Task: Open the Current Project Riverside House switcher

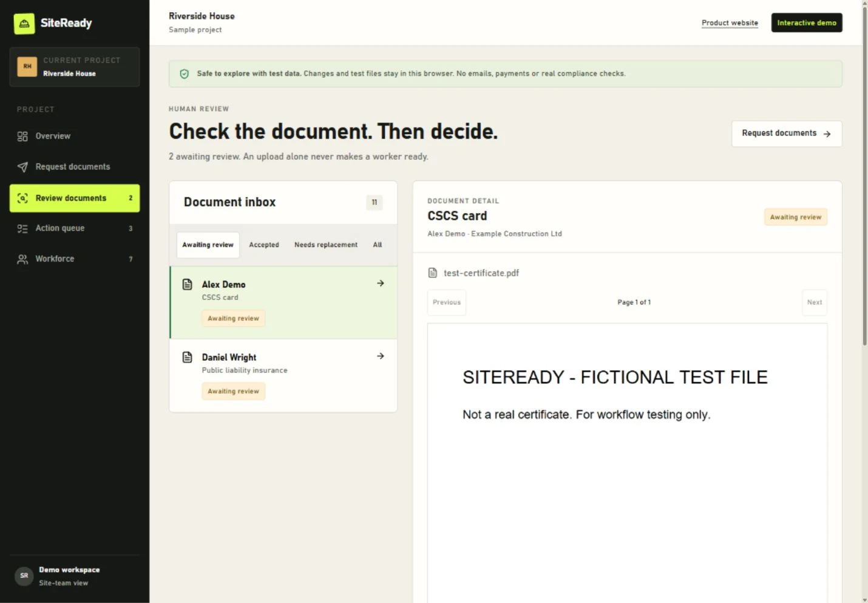Action: coord(75,67)
